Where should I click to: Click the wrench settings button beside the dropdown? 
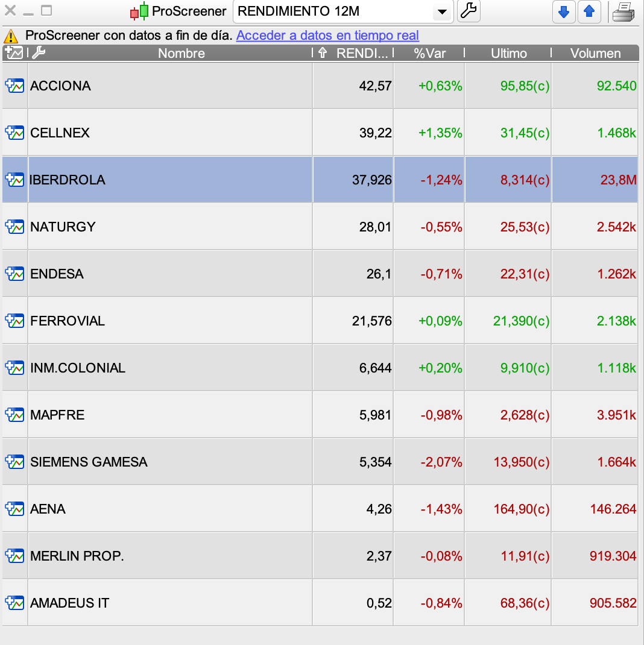click(x=469, y=11)
